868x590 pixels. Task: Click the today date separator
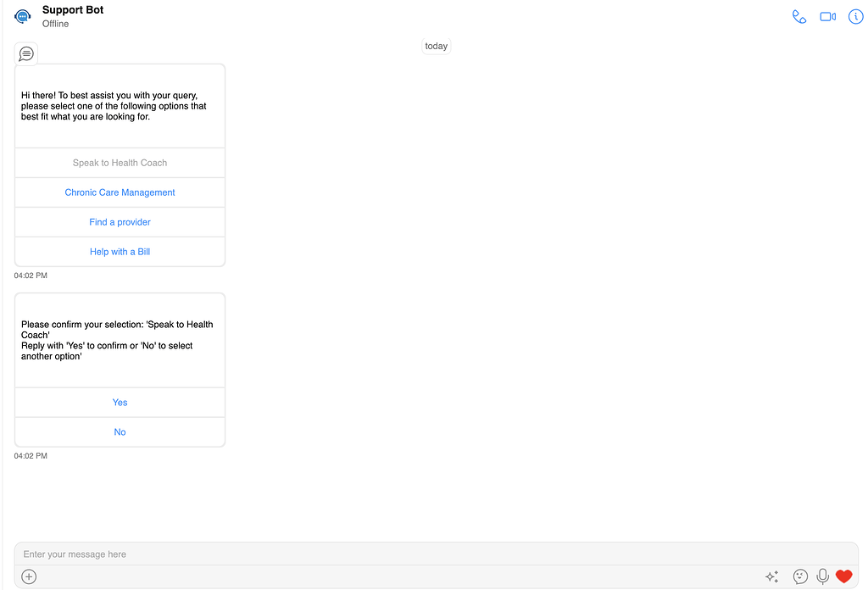tap(437, 46)
